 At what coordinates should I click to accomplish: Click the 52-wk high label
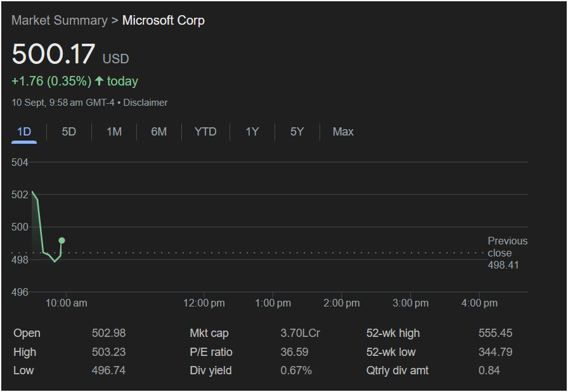(393, 333)
